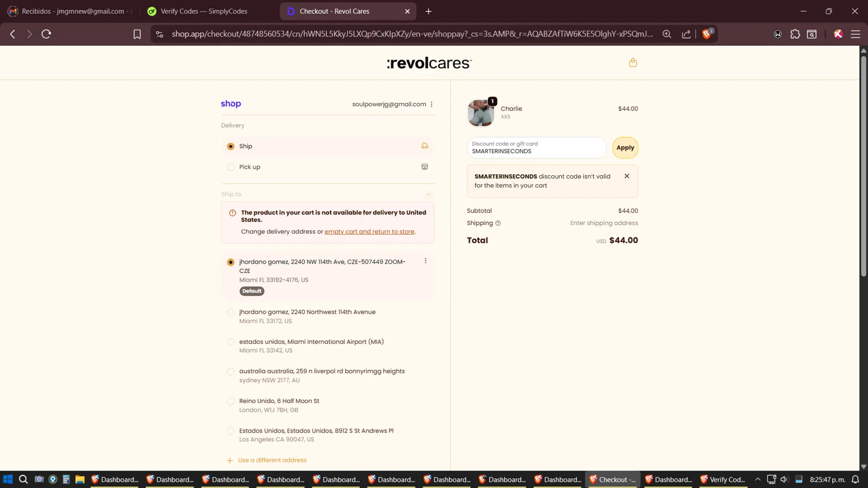Click the $44.00 total amount
Image resolution: width=868 pixels, height=488 pixels.
tap(623, 241)
